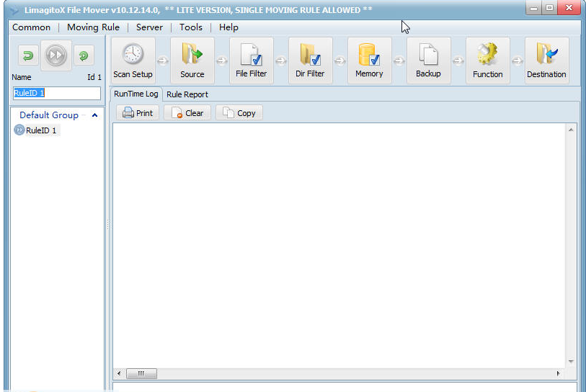Image resolution: width=586 pixels, height=392 pixels.
Task: Open the Common menu
Action: click(31, 27)
